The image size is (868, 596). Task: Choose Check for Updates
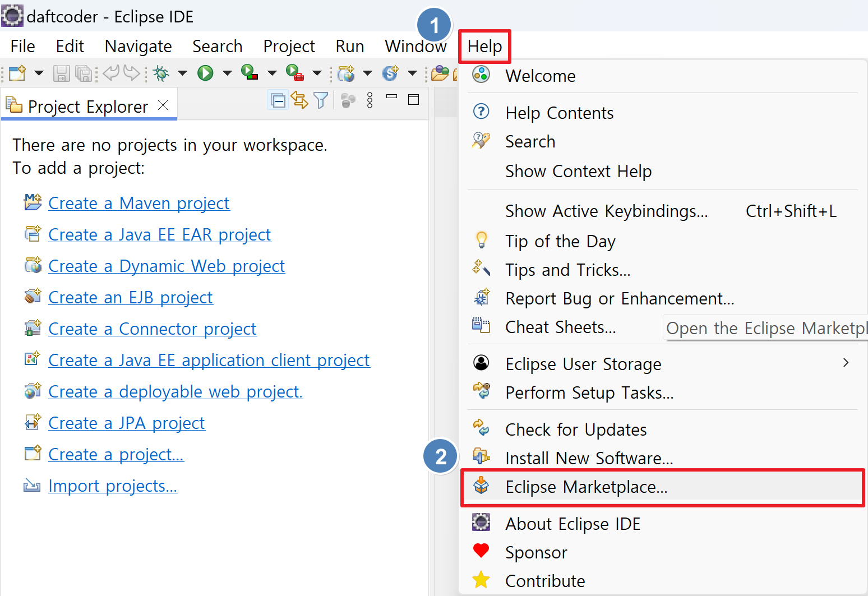(x=663, y=429)
